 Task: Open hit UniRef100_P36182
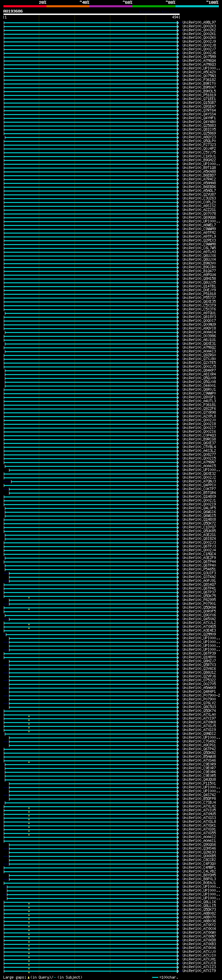click(199, 80)
